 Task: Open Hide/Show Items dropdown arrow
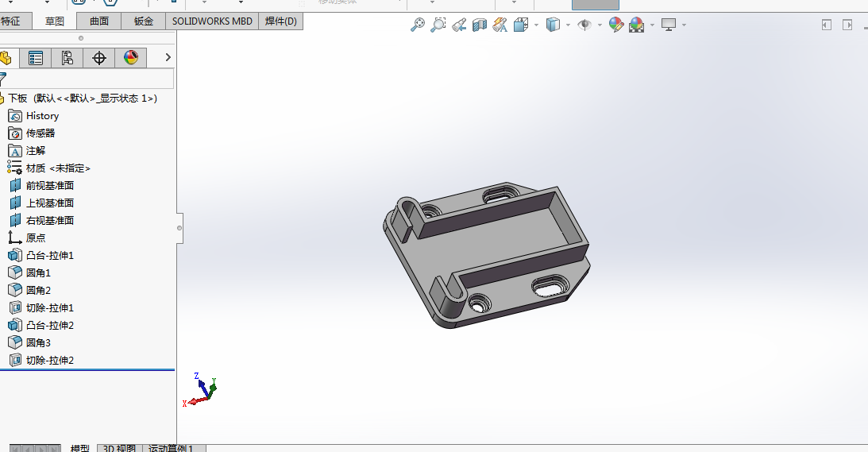(600, 25)
